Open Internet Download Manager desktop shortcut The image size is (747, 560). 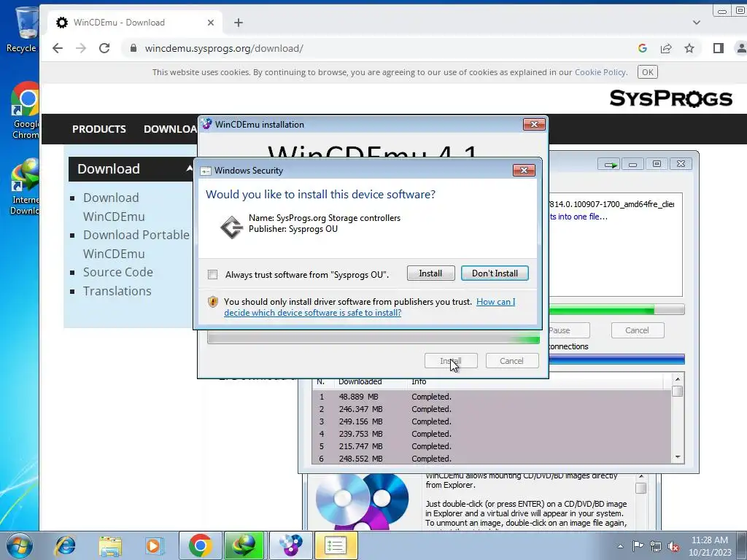click(x=24, y=187)
